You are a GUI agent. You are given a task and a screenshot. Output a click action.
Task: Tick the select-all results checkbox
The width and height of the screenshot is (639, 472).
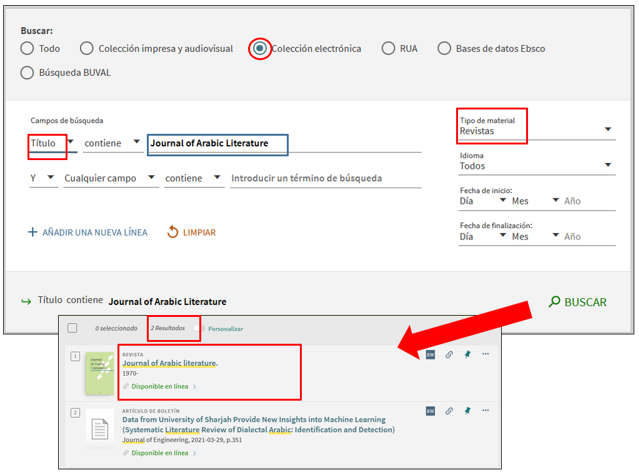click(72, 328)
